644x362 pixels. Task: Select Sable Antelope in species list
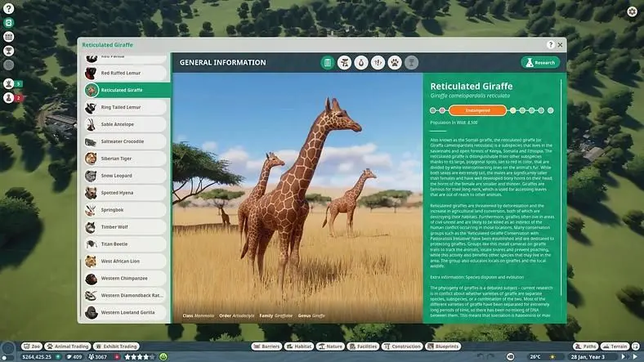[125, 124]
